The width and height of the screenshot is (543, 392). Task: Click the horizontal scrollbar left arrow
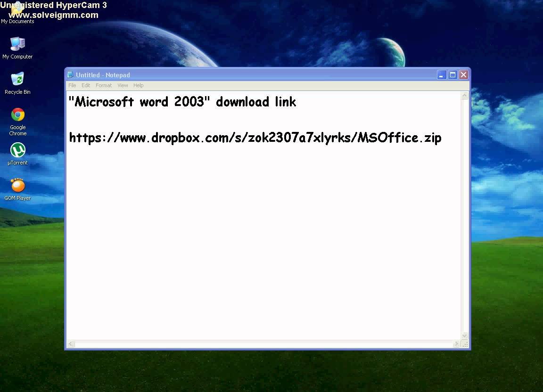pos(71,344)
